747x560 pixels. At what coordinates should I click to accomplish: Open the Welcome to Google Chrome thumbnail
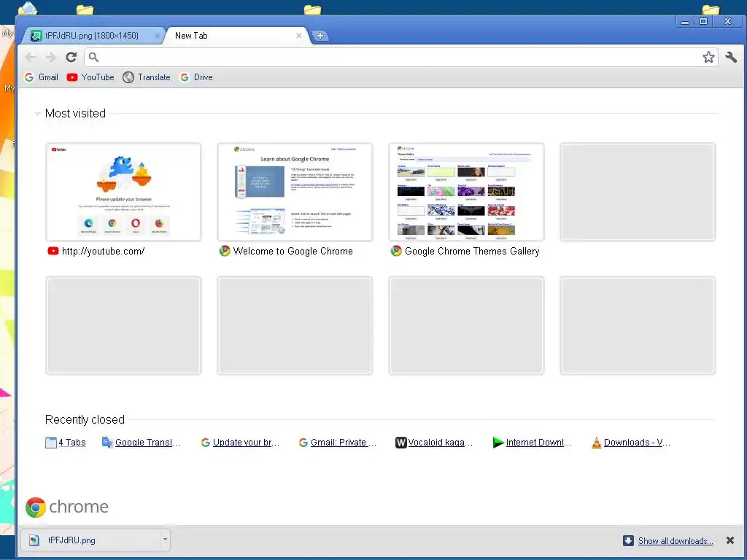[295, 192]
